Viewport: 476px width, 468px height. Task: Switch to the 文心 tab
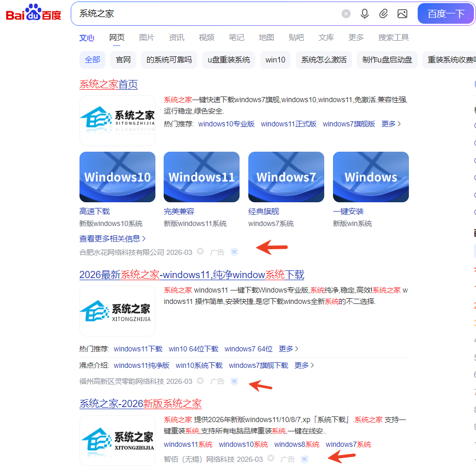(x=87, y=38)
